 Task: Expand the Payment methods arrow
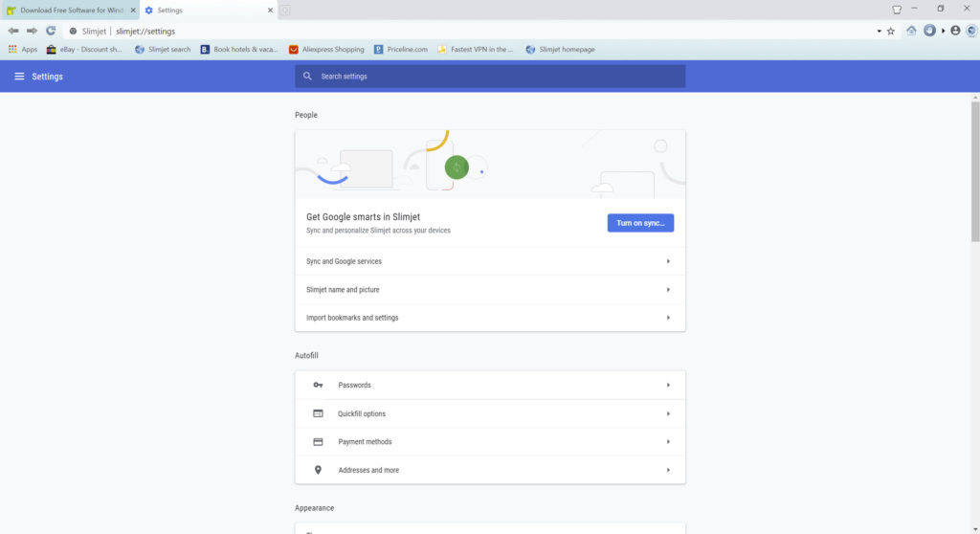[x=668, y=442]
